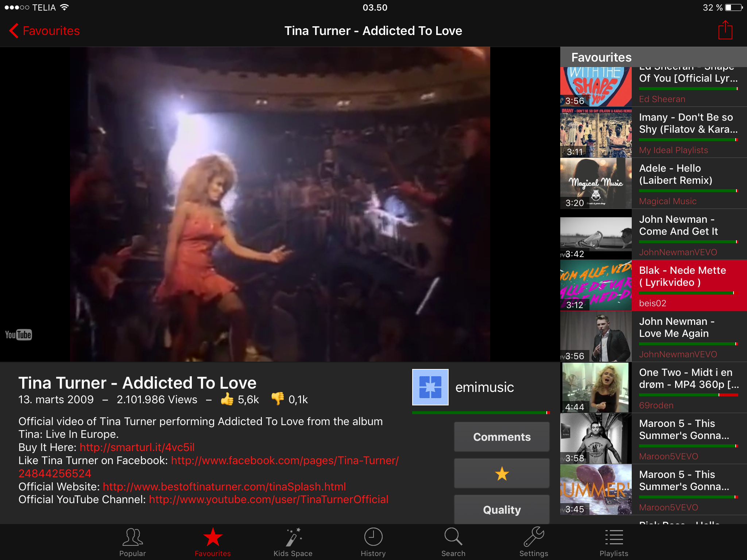Open the Settings tab

point(534,542)
